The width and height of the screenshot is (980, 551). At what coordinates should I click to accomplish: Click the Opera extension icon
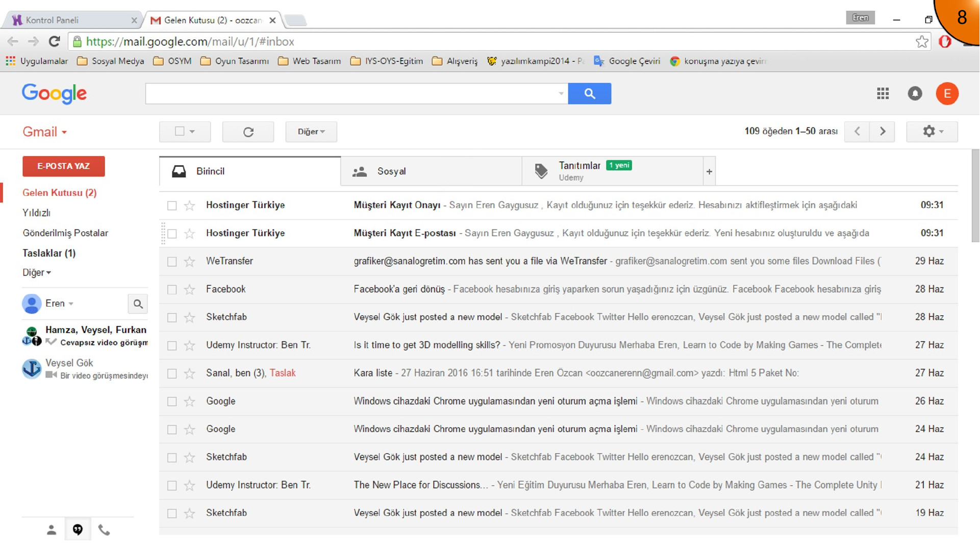point(945,42)
